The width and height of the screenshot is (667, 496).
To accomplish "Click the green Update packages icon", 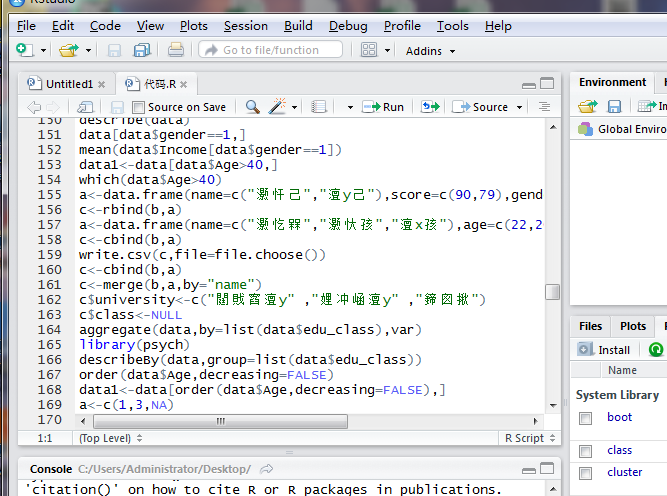I will click(656, 350).
